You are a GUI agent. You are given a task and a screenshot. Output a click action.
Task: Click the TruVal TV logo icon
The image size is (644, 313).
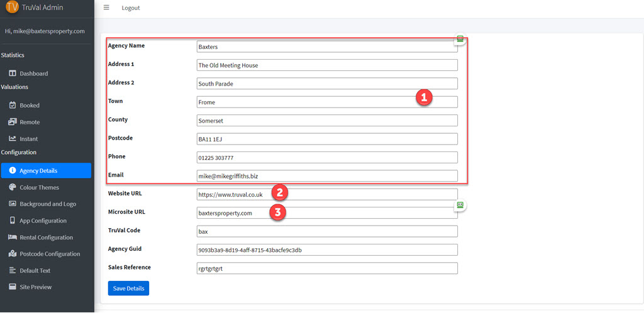[13, 7]
